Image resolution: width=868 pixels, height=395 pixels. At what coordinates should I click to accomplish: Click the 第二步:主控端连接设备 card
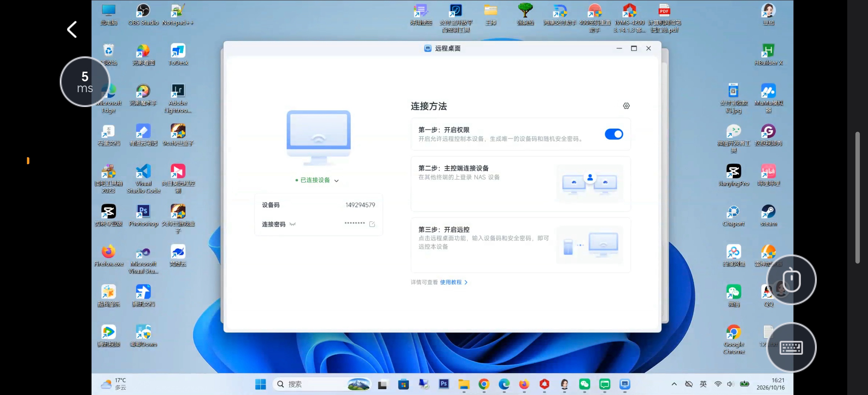[520, 184]
